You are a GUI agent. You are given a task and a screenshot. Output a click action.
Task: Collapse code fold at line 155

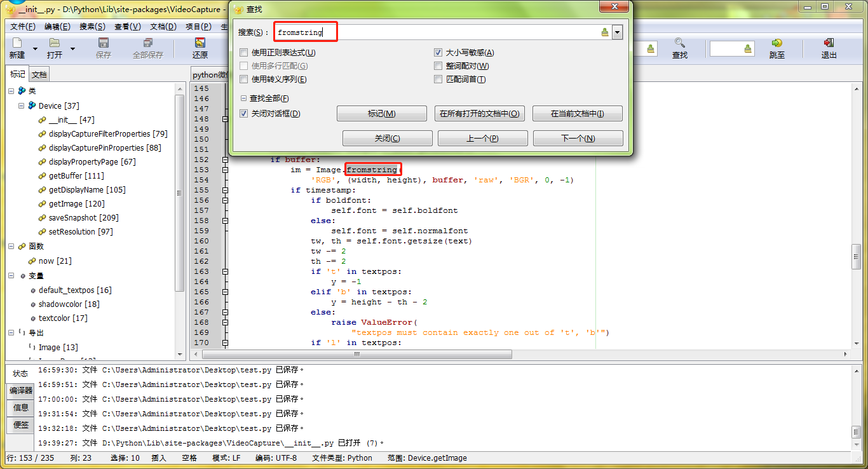pos(225,190)
